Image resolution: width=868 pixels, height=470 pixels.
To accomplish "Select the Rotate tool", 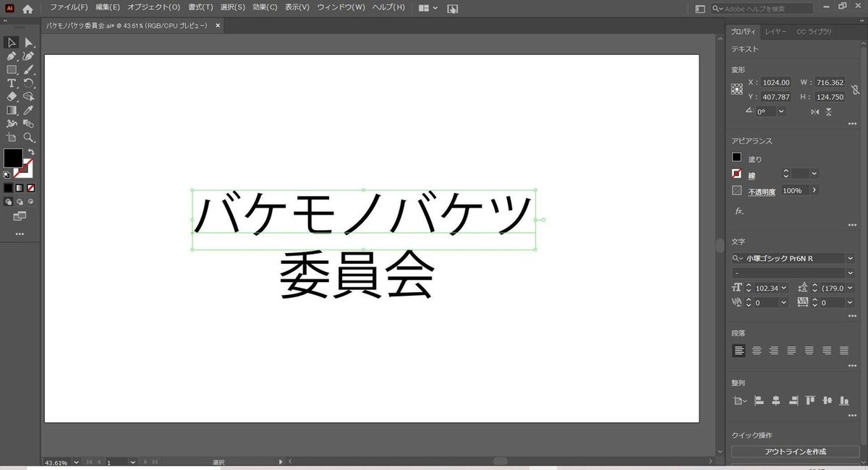I will tap(29, 84).
